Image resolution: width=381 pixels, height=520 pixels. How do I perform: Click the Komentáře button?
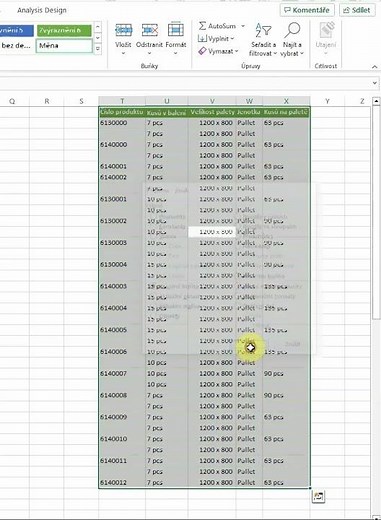(307, 10)
